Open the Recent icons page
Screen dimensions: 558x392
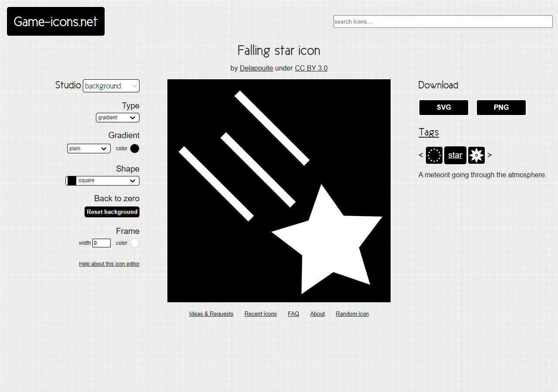(261, 314)
